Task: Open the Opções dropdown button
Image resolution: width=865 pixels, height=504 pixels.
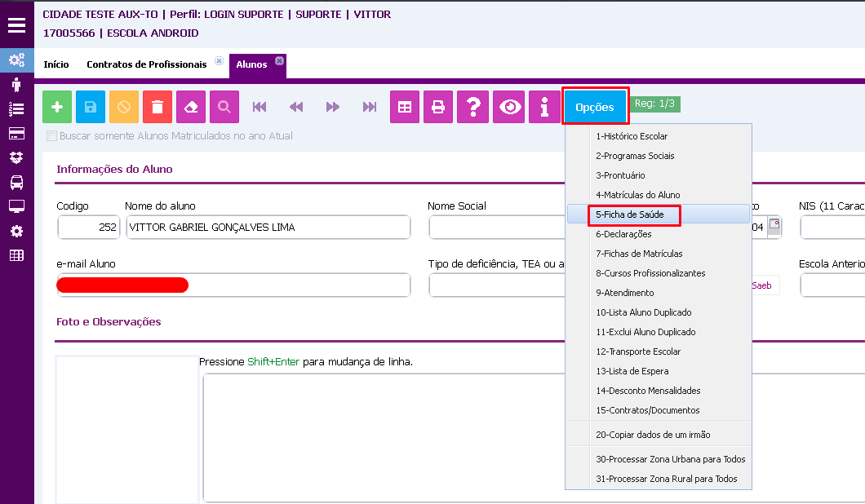Action: 595,107
